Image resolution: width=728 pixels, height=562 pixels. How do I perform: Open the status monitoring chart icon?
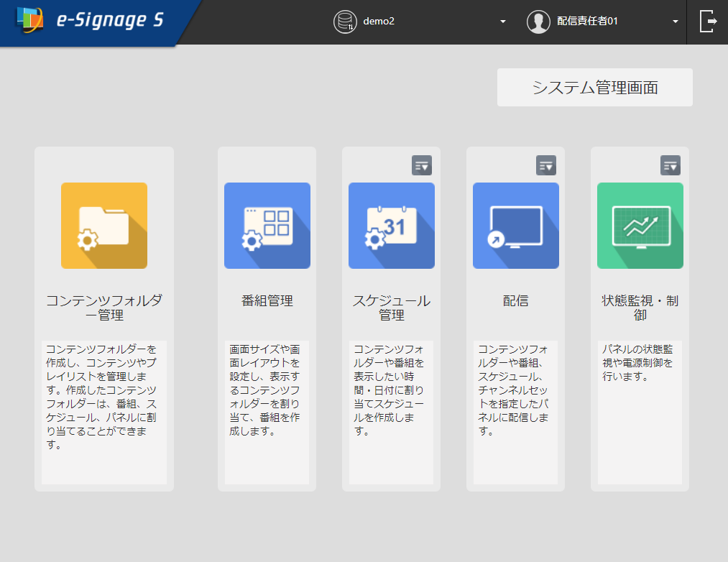640,225
